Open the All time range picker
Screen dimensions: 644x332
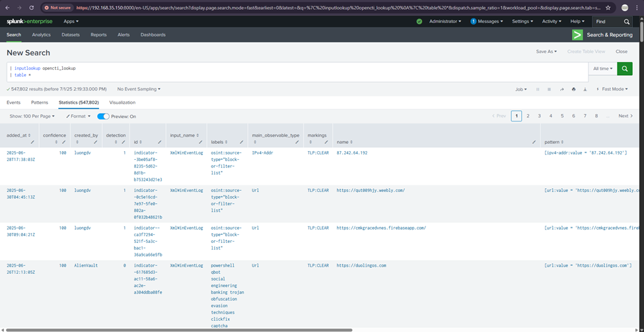click(602, 69)
